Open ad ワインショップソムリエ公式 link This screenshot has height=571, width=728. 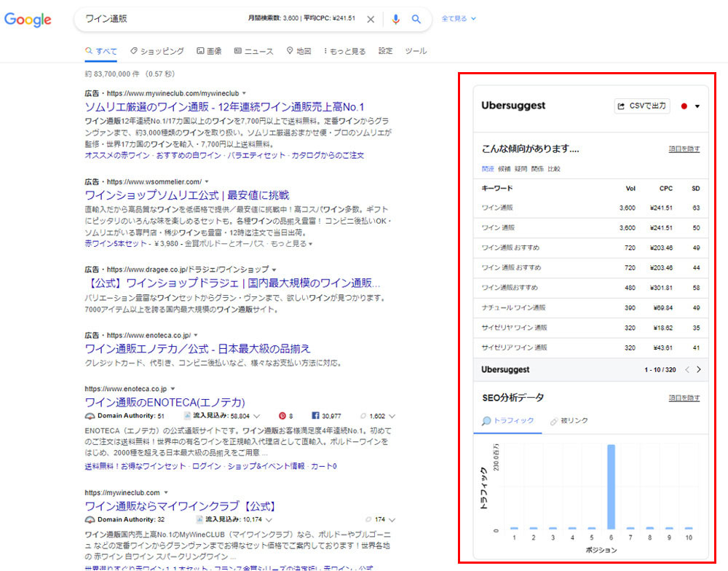click(x=187, y=195)
